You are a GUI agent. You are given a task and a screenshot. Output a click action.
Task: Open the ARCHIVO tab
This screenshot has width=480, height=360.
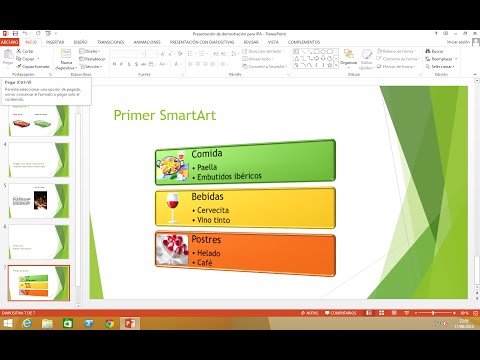10,42
